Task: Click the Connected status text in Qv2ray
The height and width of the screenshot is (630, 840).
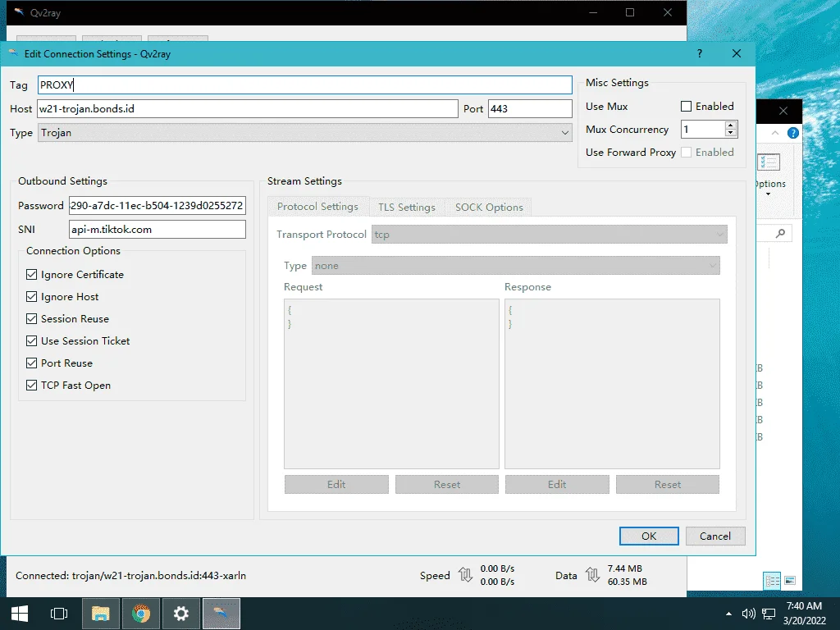Action: click(130, 575)
